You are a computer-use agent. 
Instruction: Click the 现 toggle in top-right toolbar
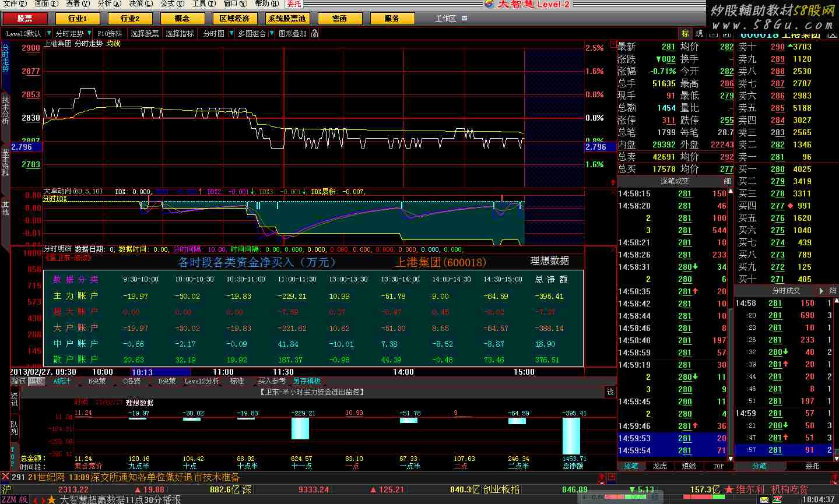click(699, 34)
